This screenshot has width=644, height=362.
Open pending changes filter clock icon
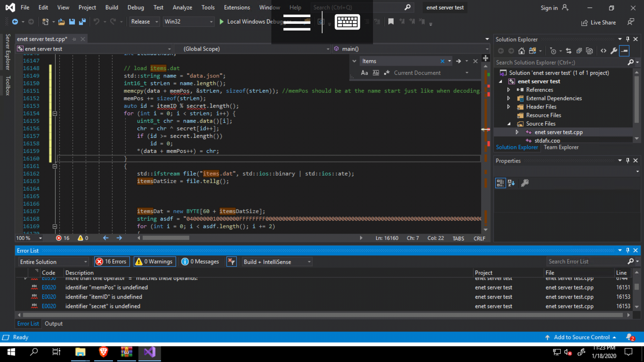click(553, 51)
